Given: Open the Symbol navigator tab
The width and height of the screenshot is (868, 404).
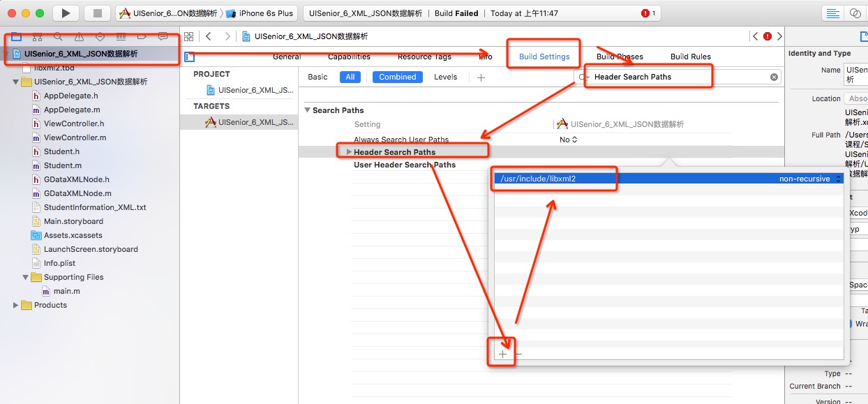Looking at the screenshot, I should (37, 36).
